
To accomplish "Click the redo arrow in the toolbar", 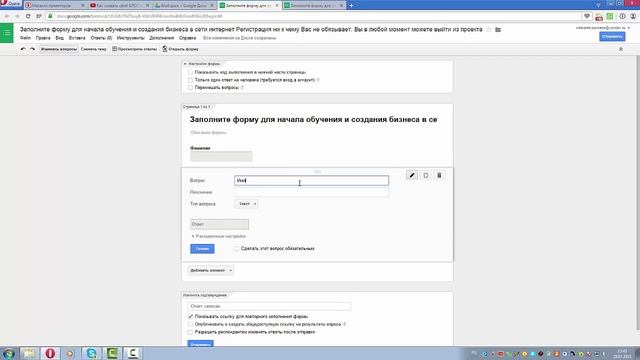I will [x=32, y=49].
